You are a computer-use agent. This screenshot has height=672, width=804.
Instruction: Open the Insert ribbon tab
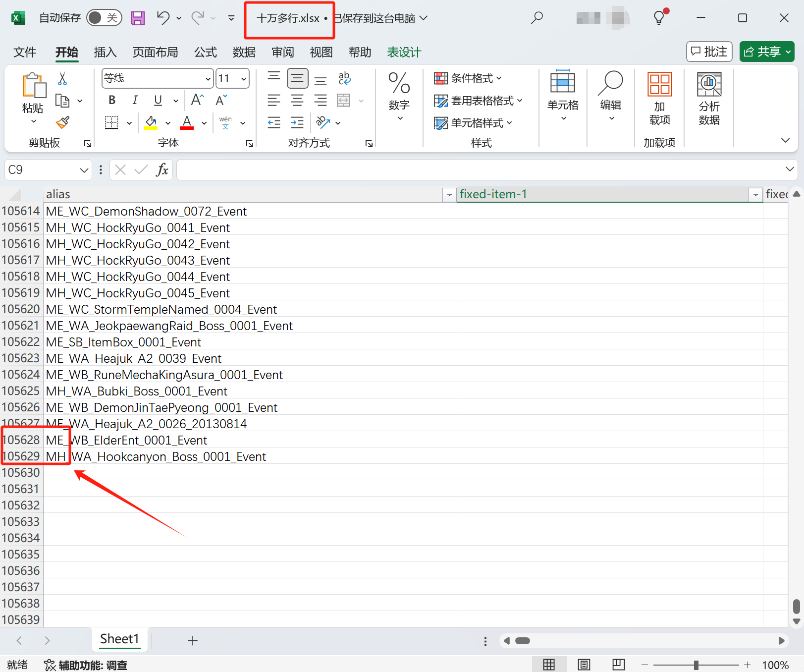pos(105,52)
